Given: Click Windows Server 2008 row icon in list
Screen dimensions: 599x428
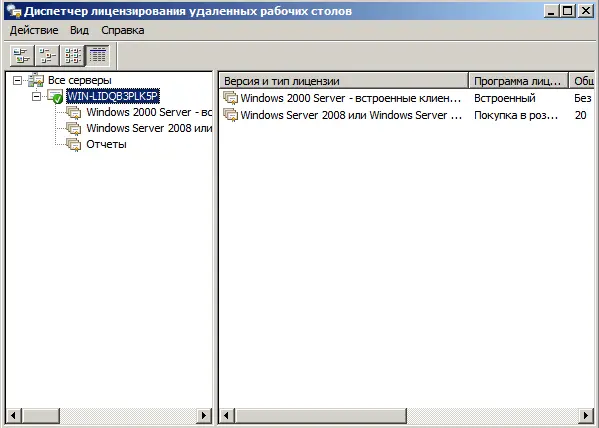Looking at the screenshot, I should 230,115.
